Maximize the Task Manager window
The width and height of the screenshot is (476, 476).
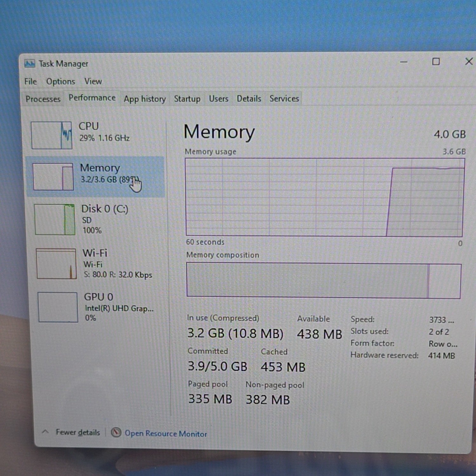(x=436, y=62)
